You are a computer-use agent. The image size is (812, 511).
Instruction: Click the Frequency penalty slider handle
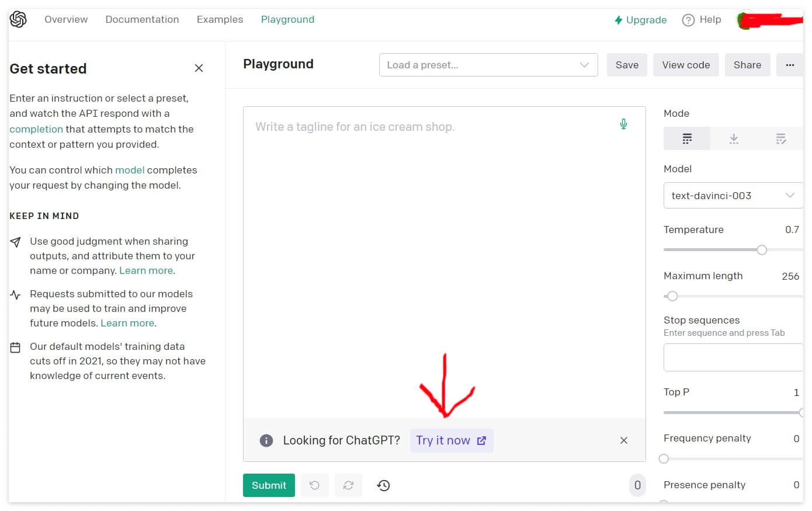[664, 459]
